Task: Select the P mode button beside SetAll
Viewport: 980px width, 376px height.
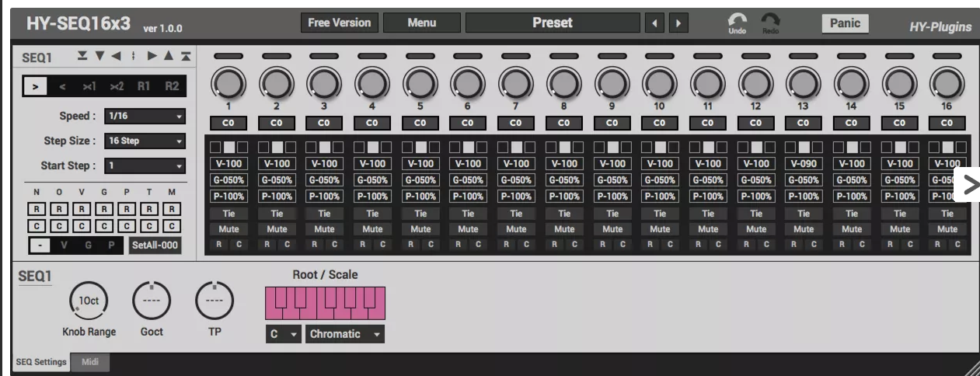Action: [x=111, y=246]
